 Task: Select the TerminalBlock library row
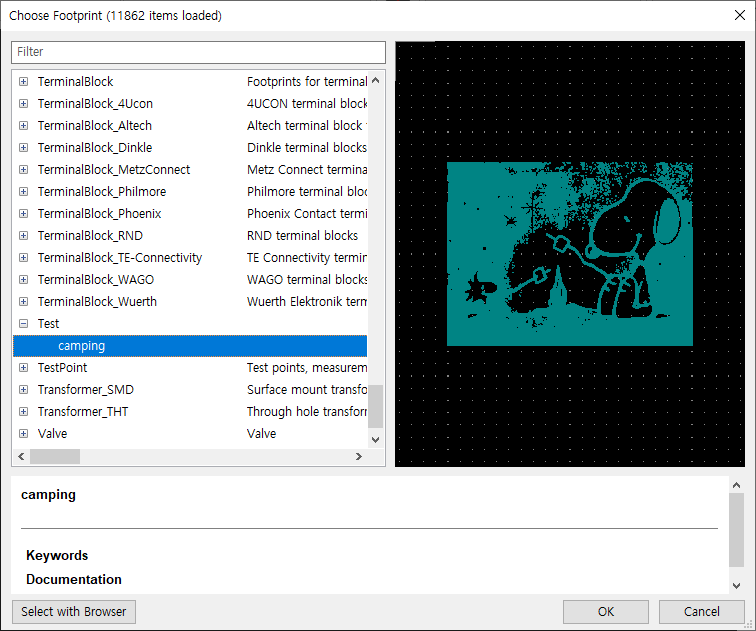(190, 81)
